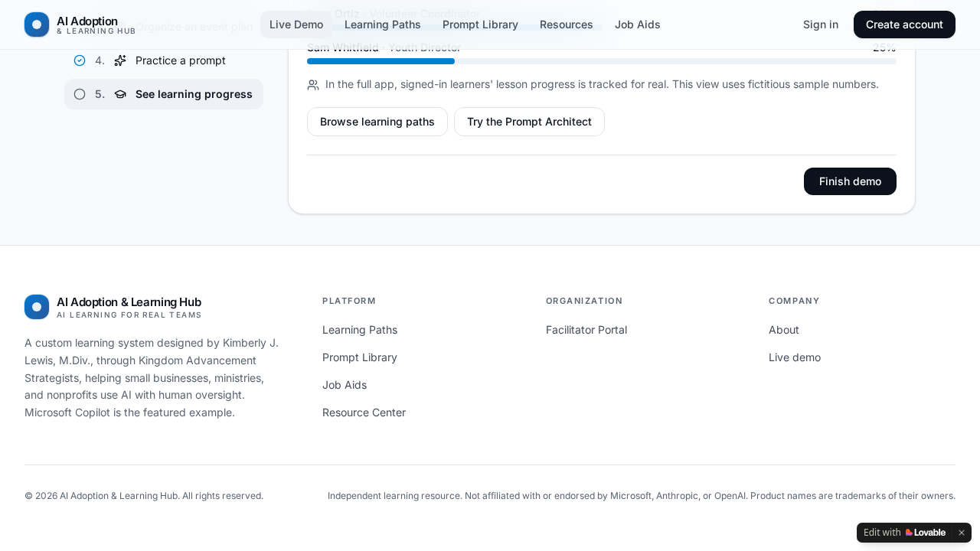980x551 pixels.
Task: Open footer Resource Center link
Action: tap(364, 412)
